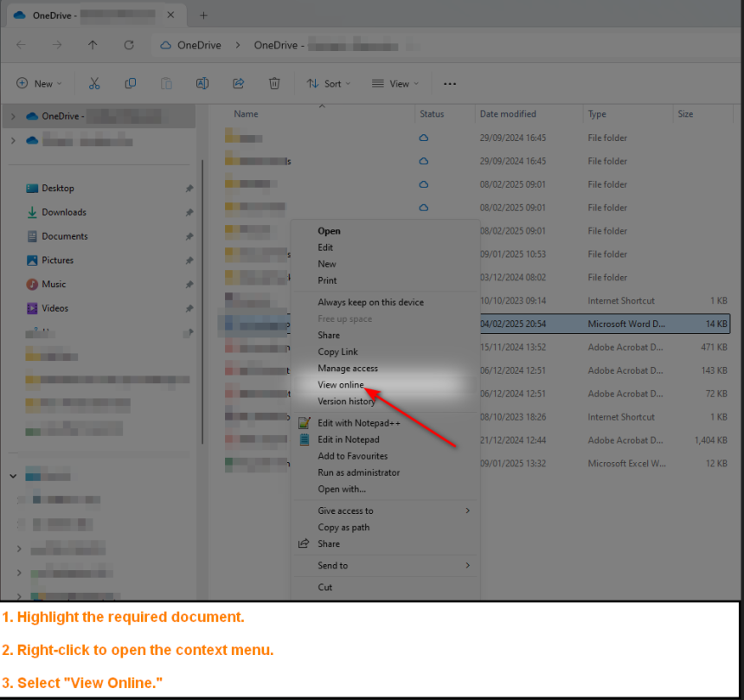Choose Version history from context menu
This screenshot has height=700, width=744.
pos(346,401)
